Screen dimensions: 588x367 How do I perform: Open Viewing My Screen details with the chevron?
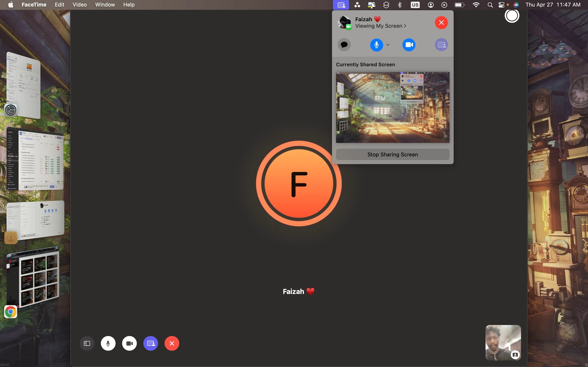tap(405, 26)
